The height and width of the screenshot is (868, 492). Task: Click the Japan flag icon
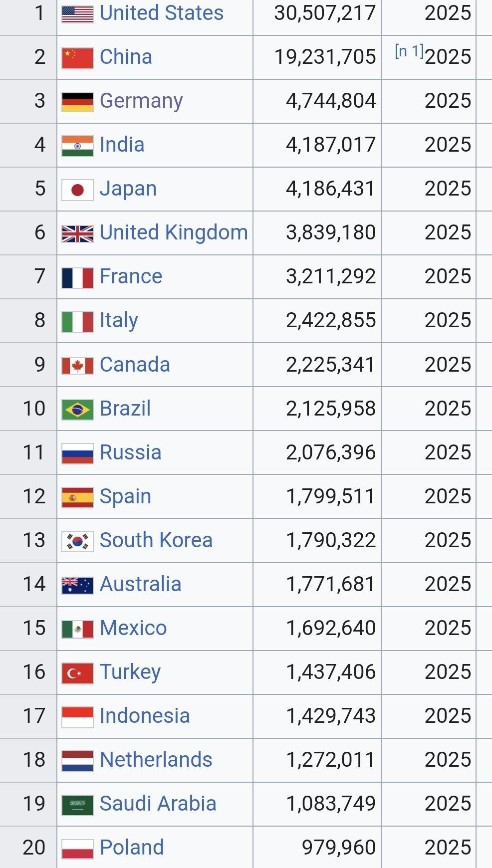(77, 190)
